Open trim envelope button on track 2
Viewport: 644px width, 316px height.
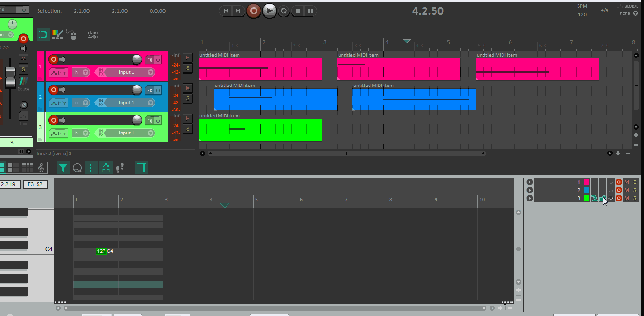pos(59,103)
